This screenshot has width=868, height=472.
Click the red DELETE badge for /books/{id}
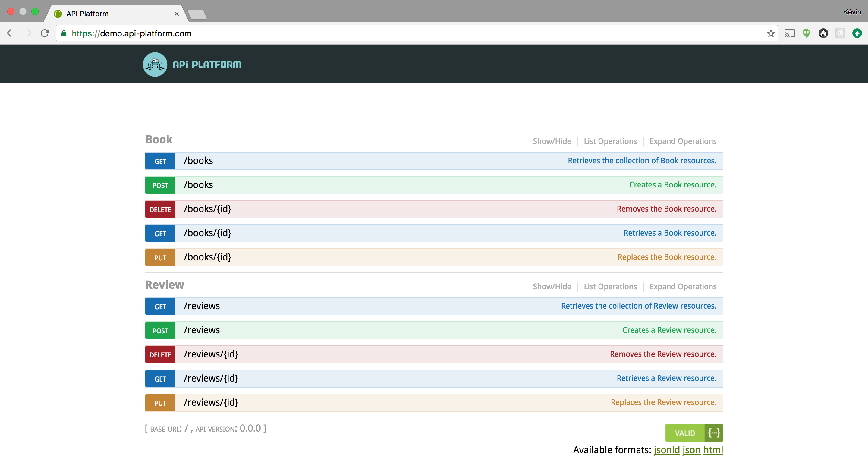click(x=160, y=209)
